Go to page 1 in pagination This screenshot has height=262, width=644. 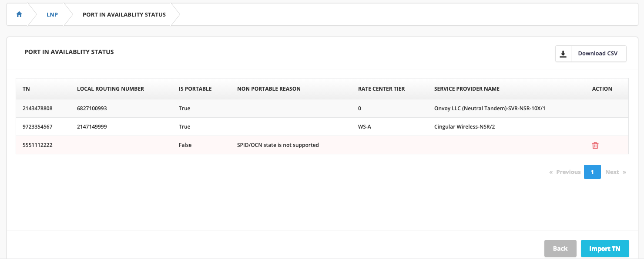(592, 172)
